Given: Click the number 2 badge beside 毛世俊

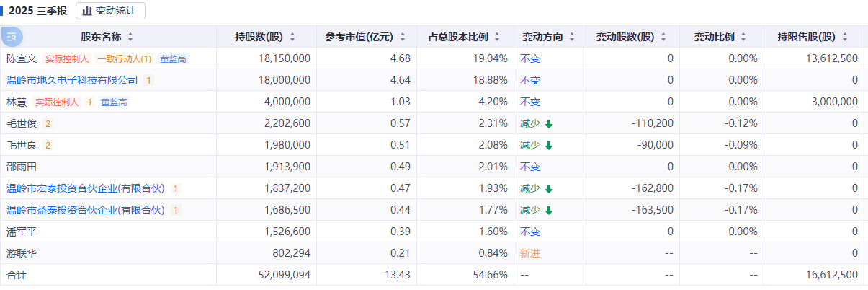Looking at the screenshot, I should coord(48,124).
